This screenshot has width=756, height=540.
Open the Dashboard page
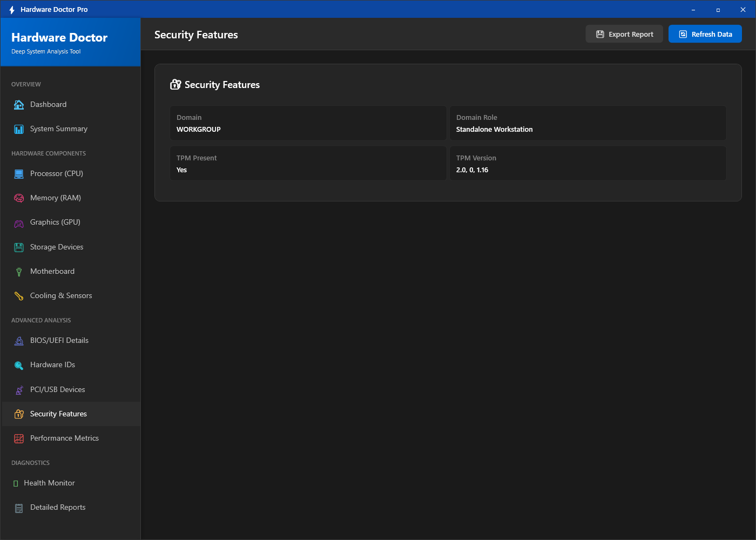pyautogui.click(x=71, y=105)
